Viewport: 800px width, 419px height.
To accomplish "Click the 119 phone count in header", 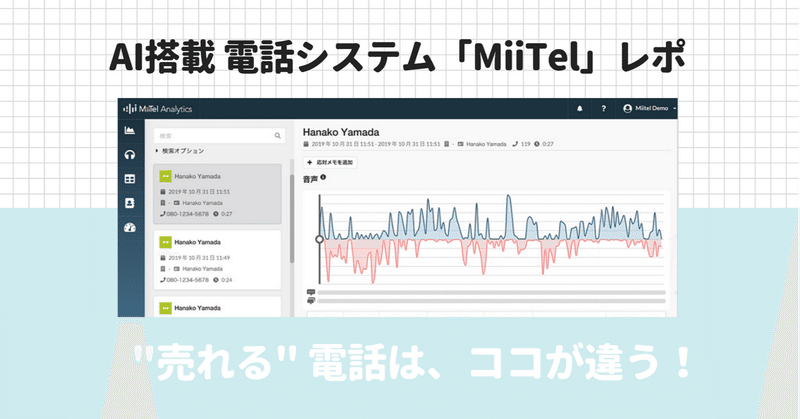I will (526, 144).
